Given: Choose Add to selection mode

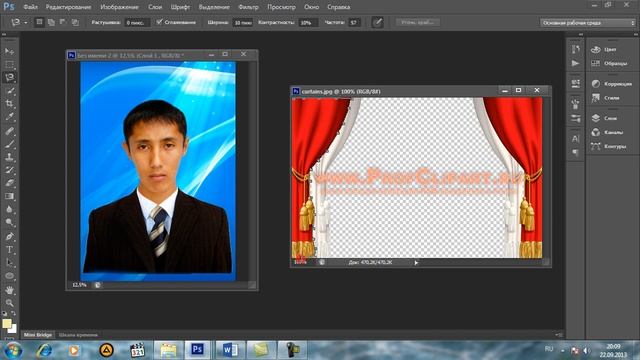Looking at the screenshot, I should pyautogui.click(x=51, y=22).
